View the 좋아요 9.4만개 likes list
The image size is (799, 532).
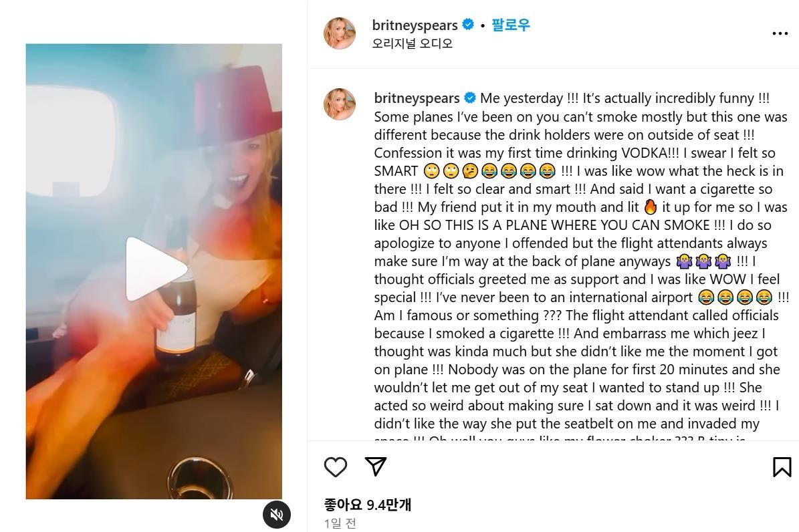click(368, 505)
